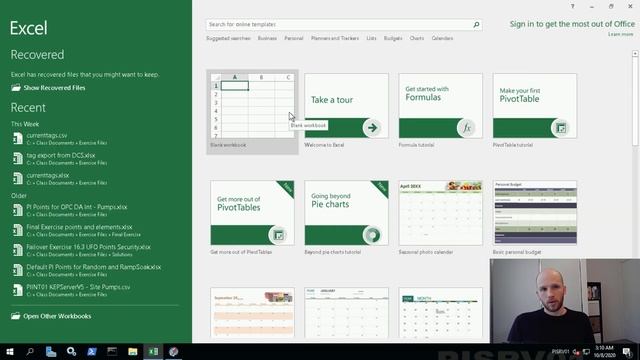Click Open Other Workbooks

tap(51, 316)
